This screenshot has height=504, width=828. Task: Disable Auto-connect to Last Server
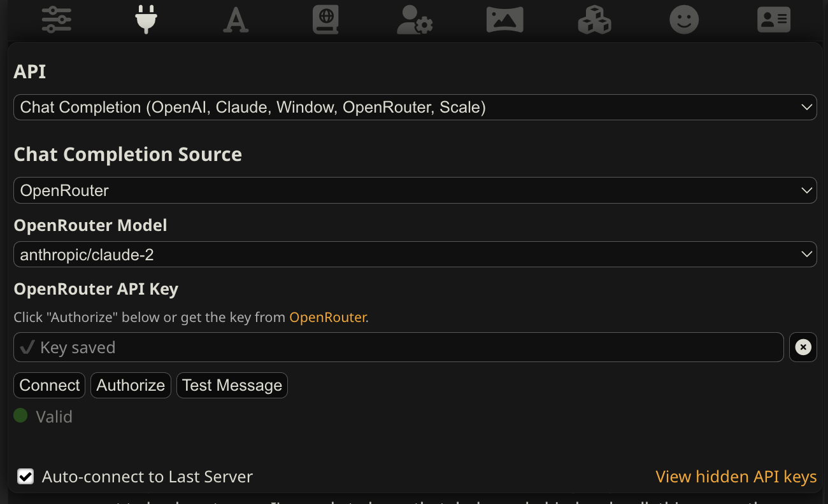(25, 476)
